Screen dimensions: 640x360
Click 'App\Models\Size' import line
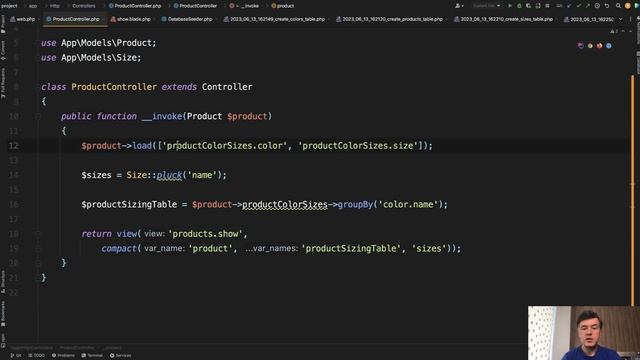[91, 58]
